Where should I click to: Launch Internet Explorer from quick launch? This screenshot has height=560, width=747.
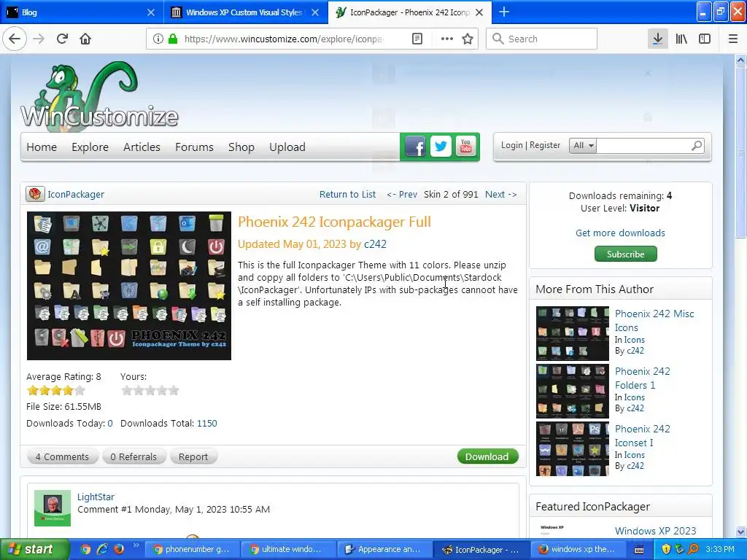click(102, 549)
